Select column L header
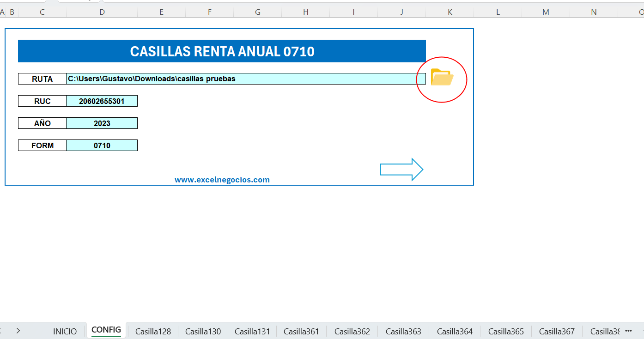 (498, 12)
